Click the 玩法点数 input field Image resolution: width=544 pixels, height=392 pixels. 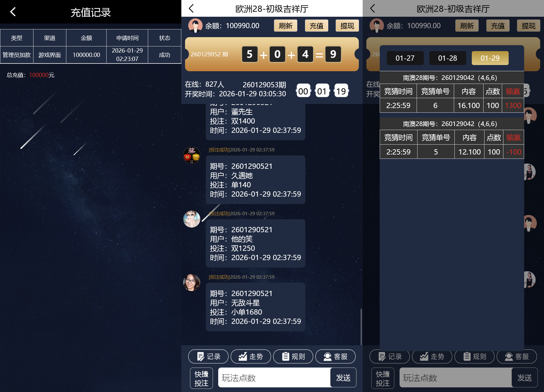point(273,378)
